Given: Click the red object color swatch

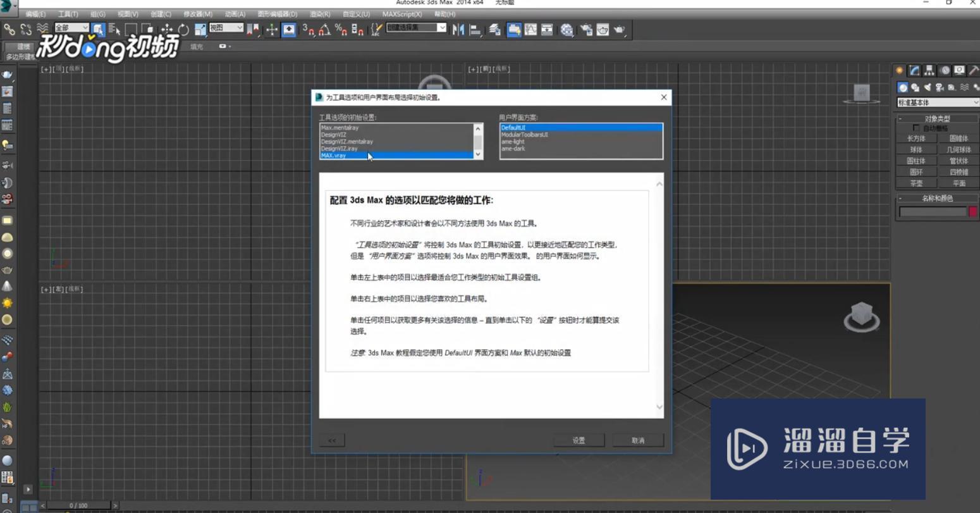Looking at the screenshot, I should (x=974, y=212).
